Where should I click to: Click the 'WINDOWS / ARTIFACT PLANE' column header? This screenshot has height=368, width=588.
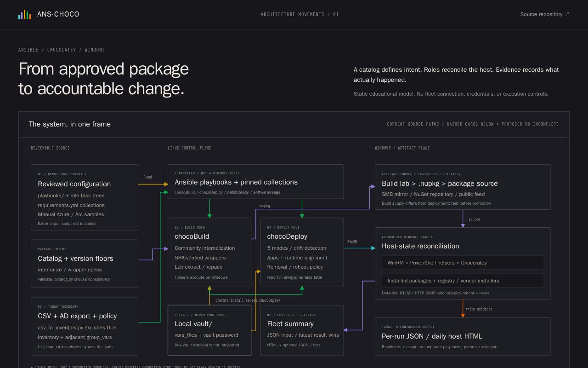[x=402, y=148]
